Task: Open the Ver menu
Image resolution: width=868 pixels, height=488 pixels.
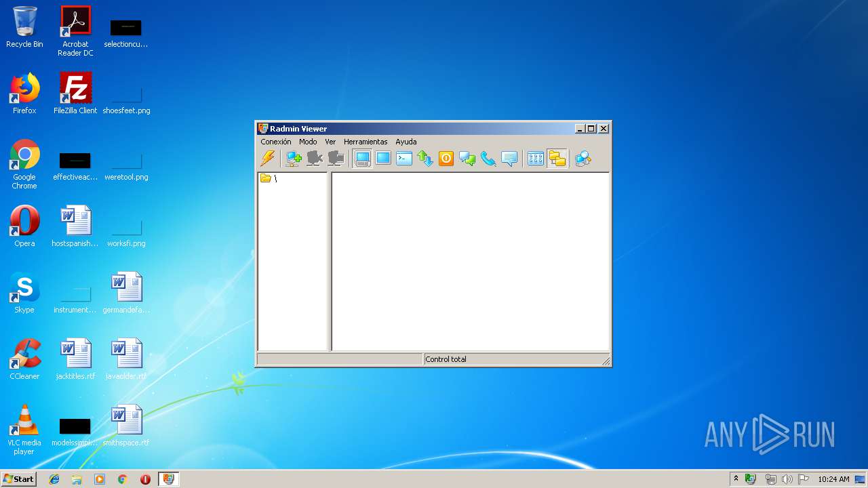Action: (x=330, y=142)
